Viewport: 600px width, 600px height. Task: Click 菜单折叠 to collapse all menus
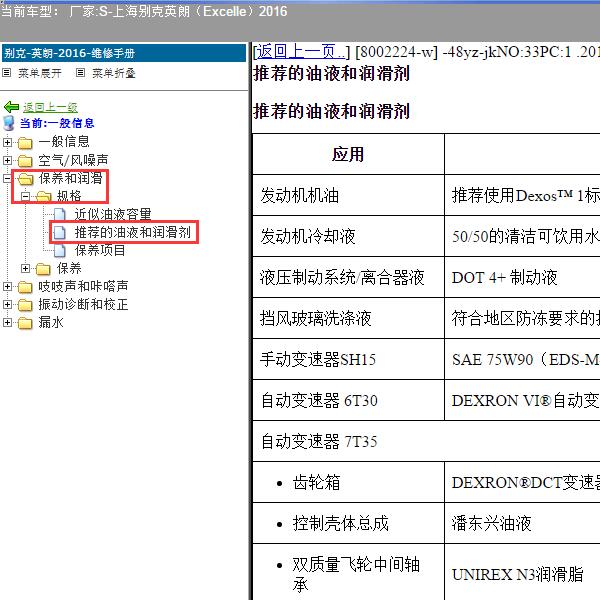click(x=114, y=73)
